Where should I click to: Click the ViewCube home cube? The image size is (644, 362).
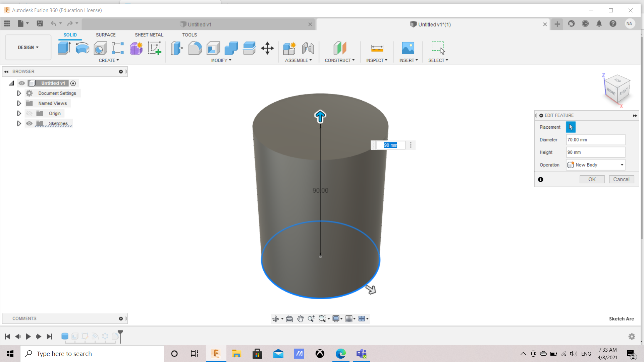tap(618, 89)
